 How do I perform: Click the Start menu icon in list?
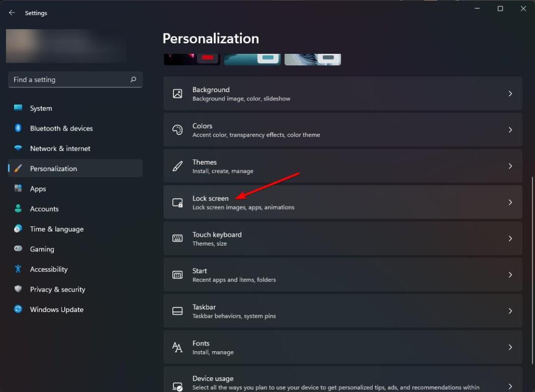[x=178, y=275]
